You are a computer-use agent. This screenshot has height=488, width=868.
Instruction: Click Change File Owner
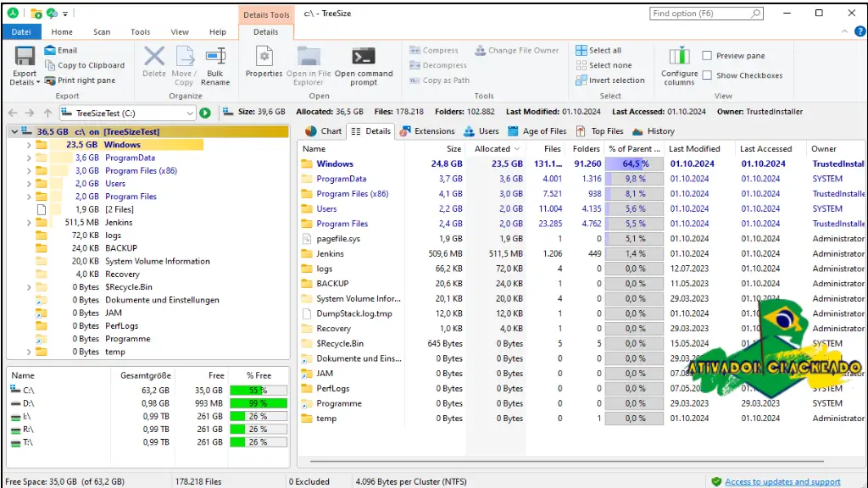click(517, 50)
